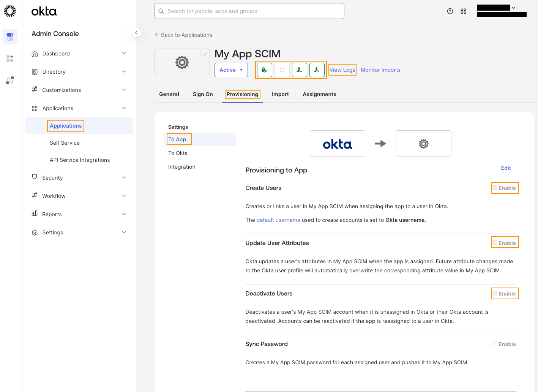Switch to the Assignments tab
The image size is (538, 392).
[319, 94]
